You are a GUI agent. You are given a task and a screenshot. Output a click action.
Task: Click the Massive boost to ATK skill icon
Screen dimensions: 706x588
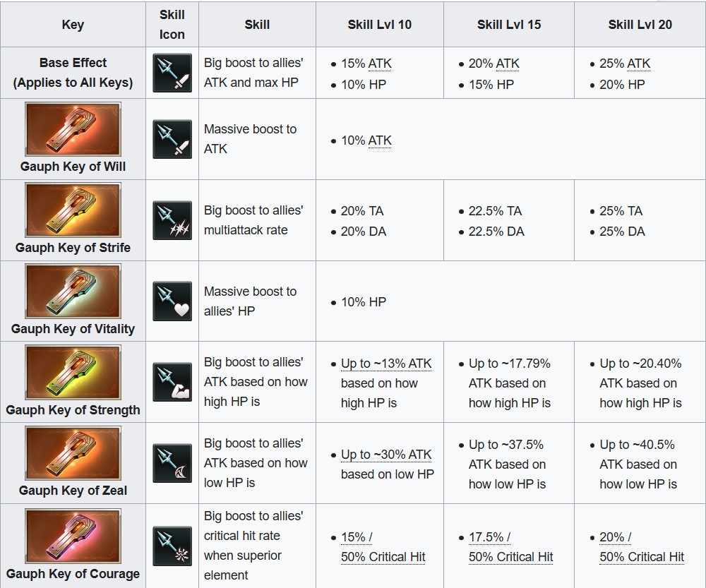[x=172, y=139]
